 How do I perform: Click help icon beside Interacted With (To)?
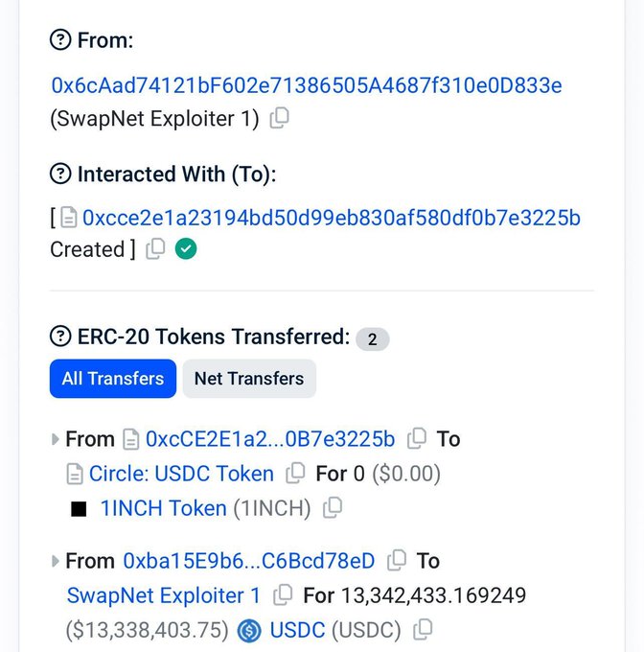pos(60,174)
